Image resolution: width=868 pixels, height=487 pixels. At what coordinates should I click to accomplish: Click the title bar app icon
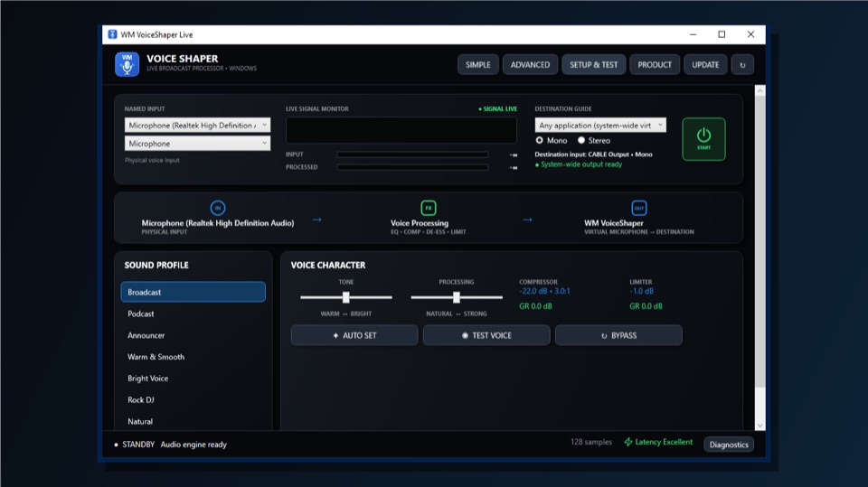(x=112, y=34)
